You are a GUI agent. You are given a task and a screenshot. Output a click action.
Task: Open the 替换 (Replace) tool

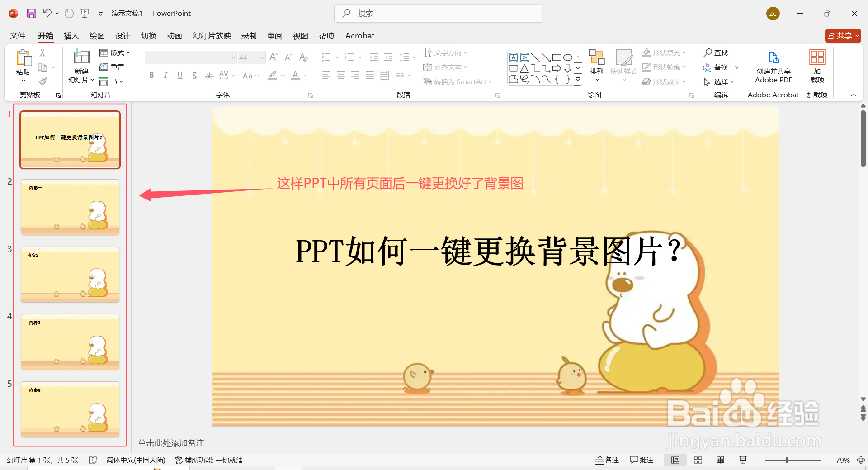click(x=721, y=66)
